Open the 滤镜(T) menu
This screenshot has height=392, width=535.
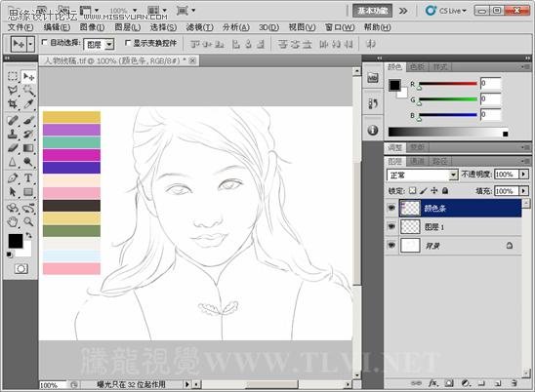click(199, 27)
